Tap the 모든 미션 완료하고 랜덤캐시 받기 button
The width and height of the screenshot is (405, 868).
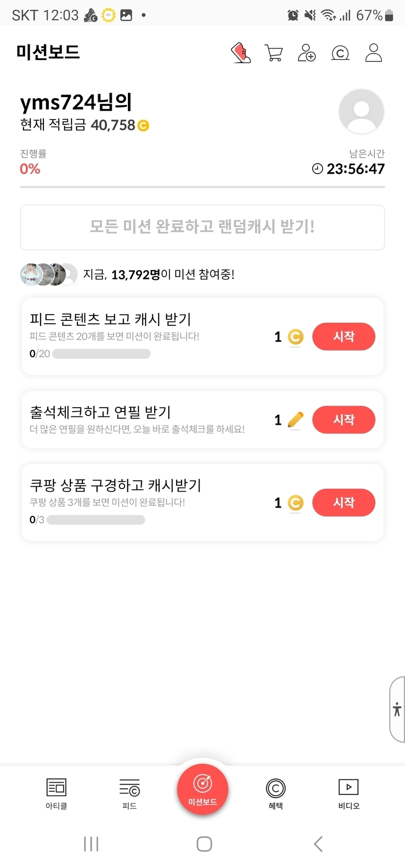coord(202,227)
